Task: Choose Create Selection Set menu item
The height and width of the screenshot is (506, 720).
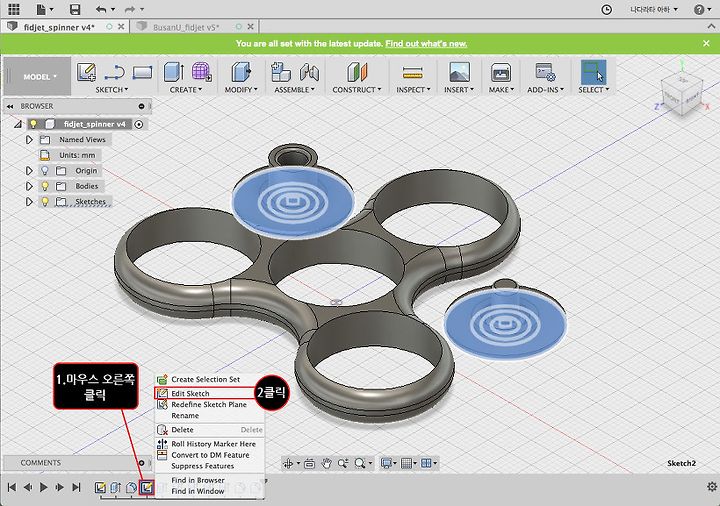Action: [x=209, y=380]
